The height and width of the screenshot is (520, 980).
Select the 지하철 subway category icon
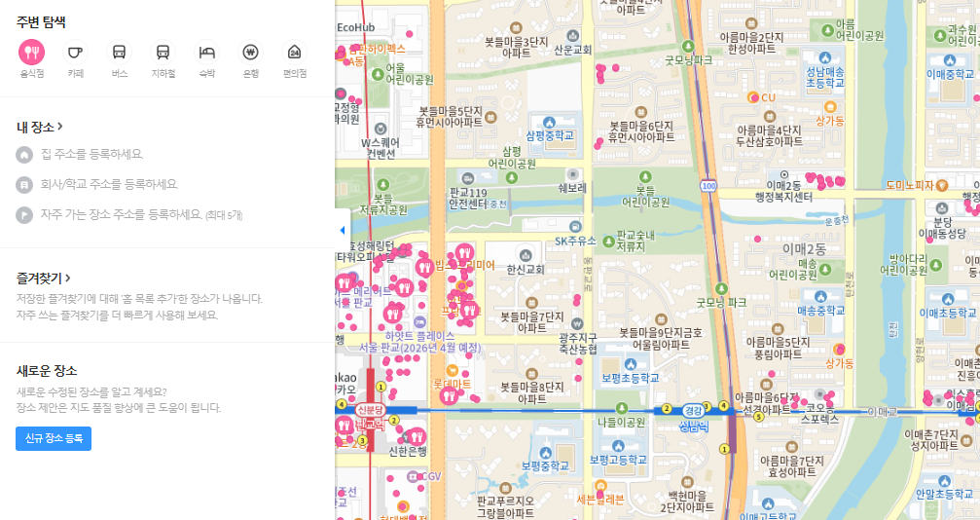pyautogui.click(x=163, y=53)
